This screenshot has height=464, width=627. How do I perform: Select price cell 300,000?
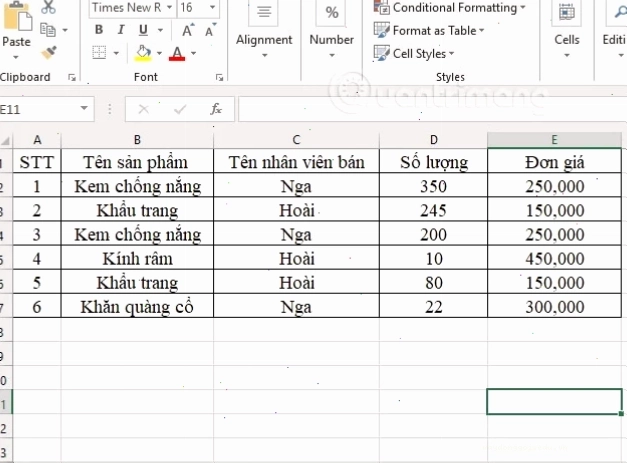click(554, 306)
